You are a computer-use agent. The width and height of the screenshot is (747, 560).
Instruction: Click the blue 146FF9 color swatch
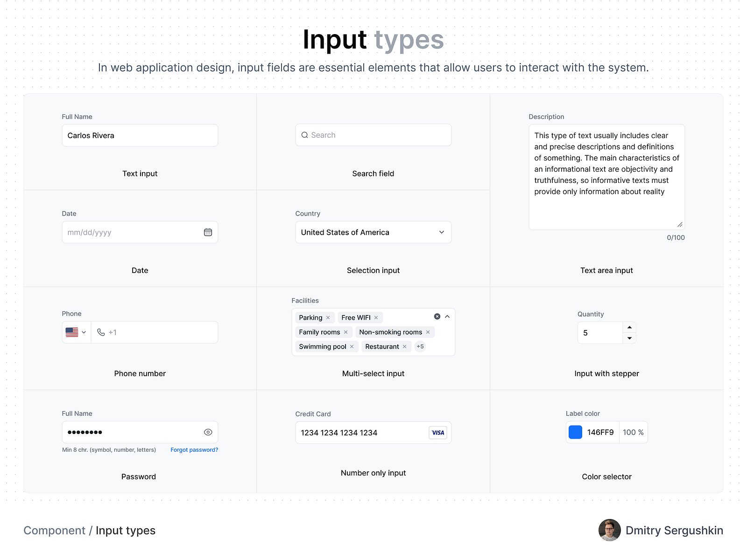(x=575, y=432)
